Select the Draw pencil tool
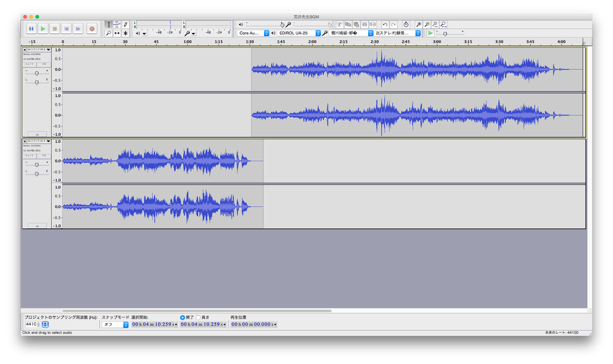This screenshot has height=364, width=613. tap(125, 25)
